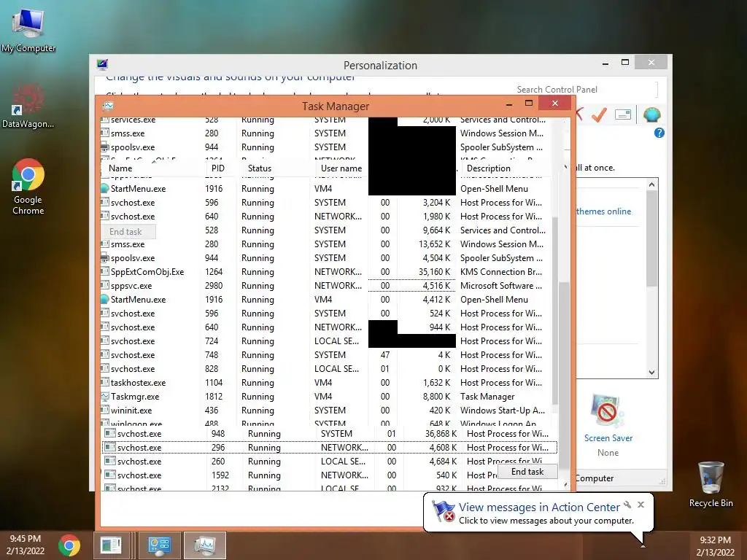Open Classic Explorer settings via the shell icon
This screenshot has width=747, height=560.
tap(651, 114)
